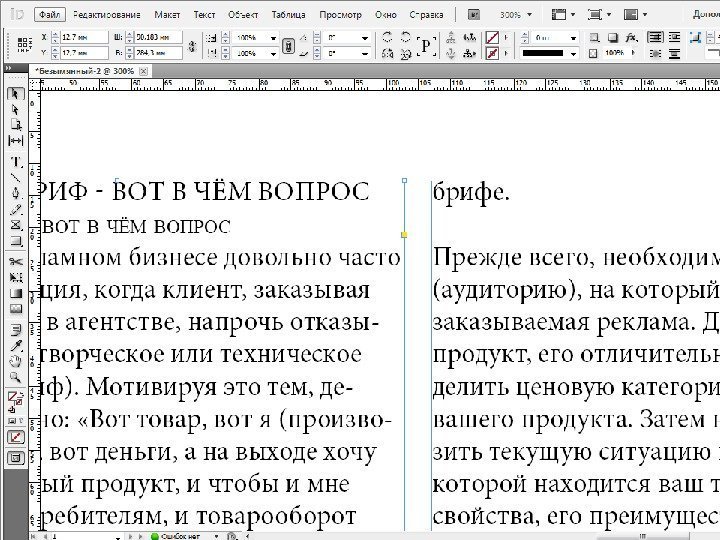Toggle the view mode button in the toolbox

coord(16,458)
